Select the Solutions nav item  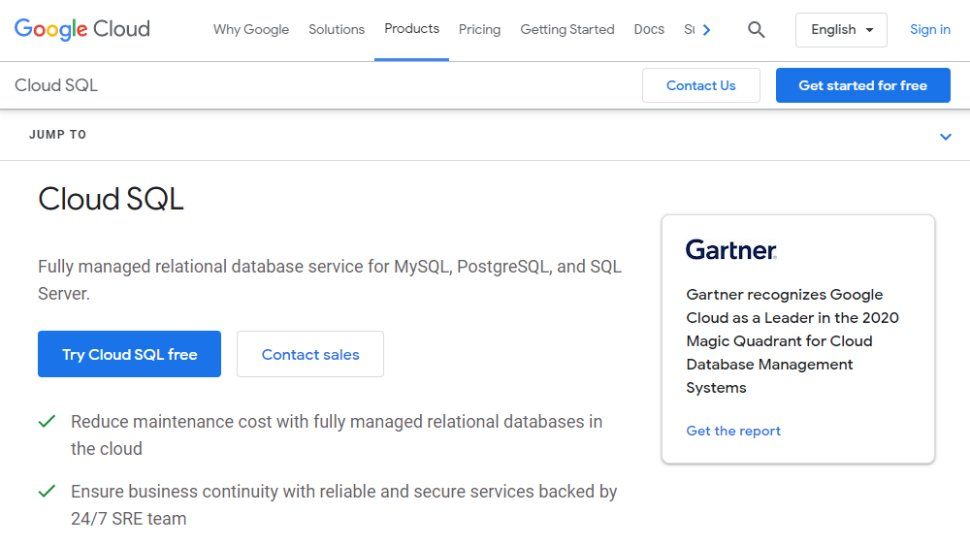[x=336, y=30]
